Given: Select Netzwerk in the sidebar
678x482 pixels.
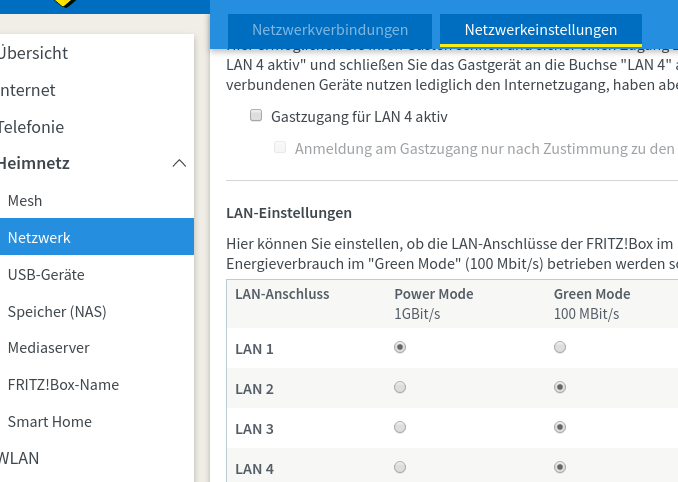Looking at the screenshot, I should point(97,237).
